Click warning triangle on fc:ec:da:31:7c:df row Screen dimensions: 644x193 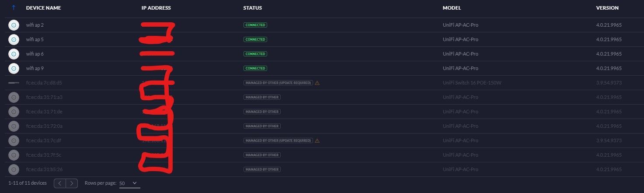click(x=317, y=140)
